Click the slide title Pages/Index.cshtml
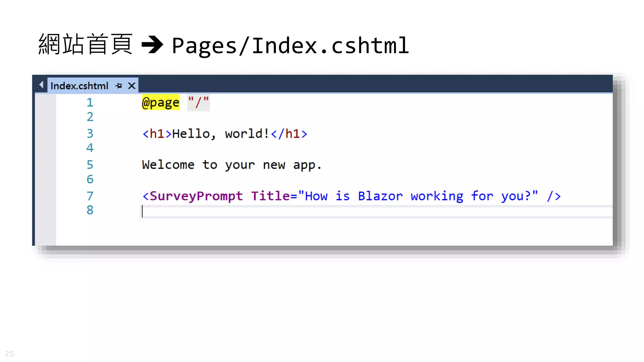The image size is (644, 362). [290, 46]
